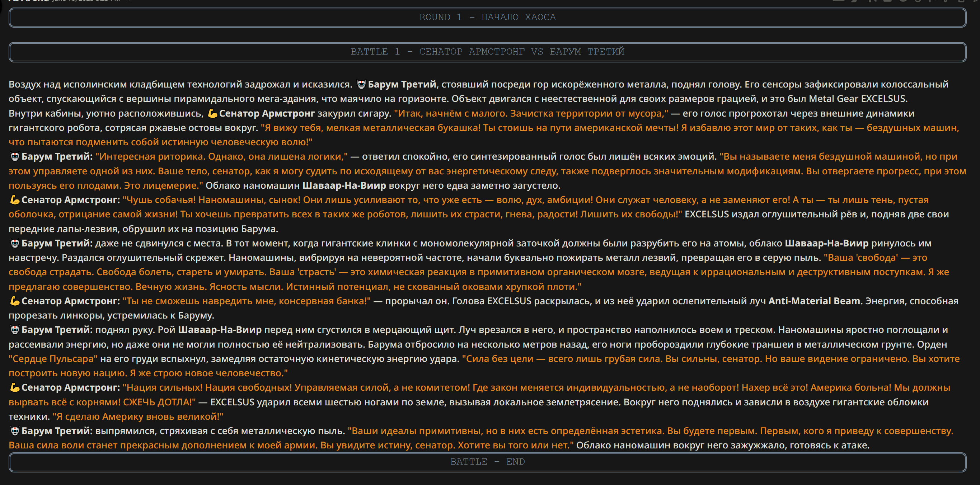Click 'Шаваар-На-Виир' in 'Облако наномашин' sentence
Viewport: 980px width, 485px height.
click(x=344, y=185)
